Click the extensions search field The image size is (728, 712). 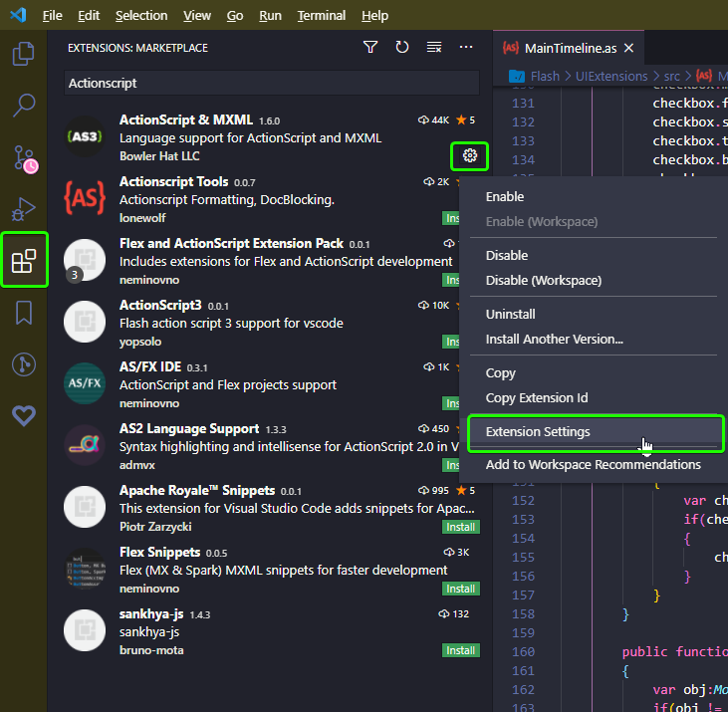point(272,83)
